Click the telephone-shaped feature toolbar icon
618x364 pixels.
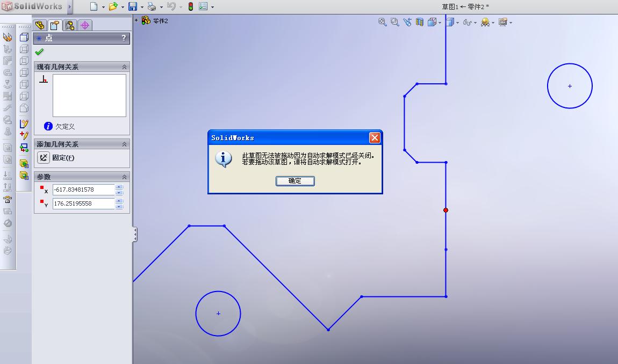[8, 199]
